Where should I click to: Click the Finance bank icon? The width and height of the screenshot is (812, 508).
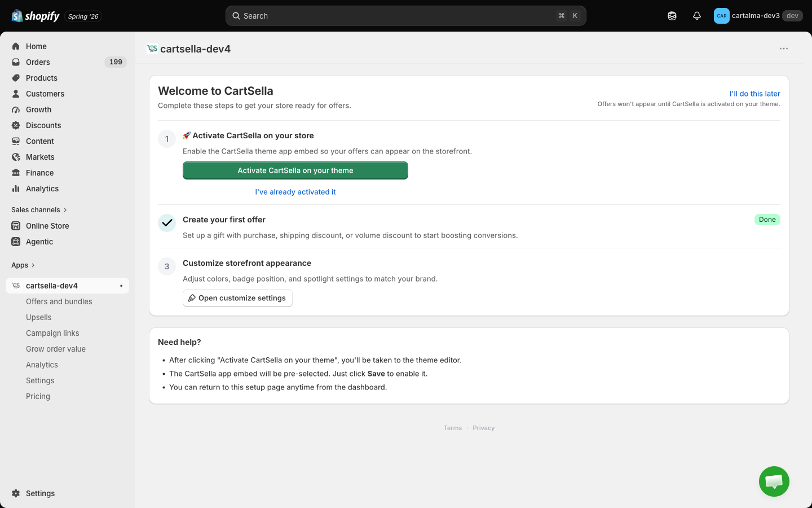tap(16, 173)
